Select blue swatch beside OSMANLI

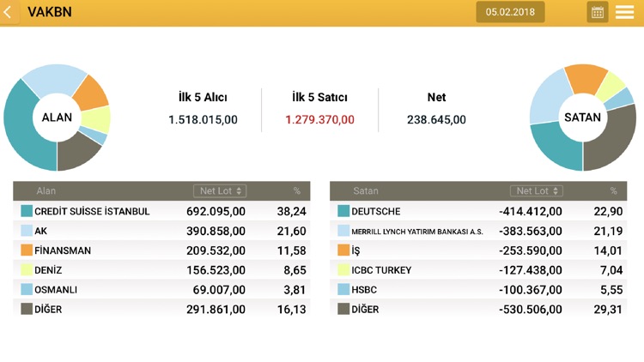point(27,289)
